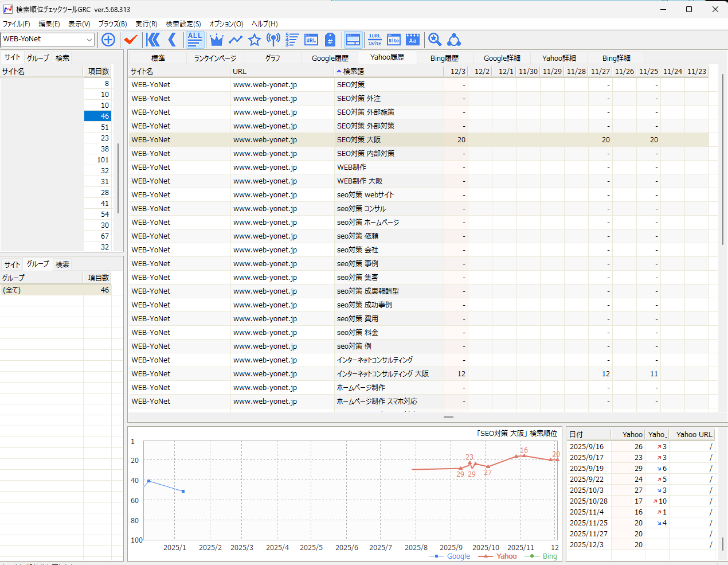Select the SEO対策 外注 keyword row
Image resolution: width=728 pixels, height=565 pixels.
(x=358, y=99)
